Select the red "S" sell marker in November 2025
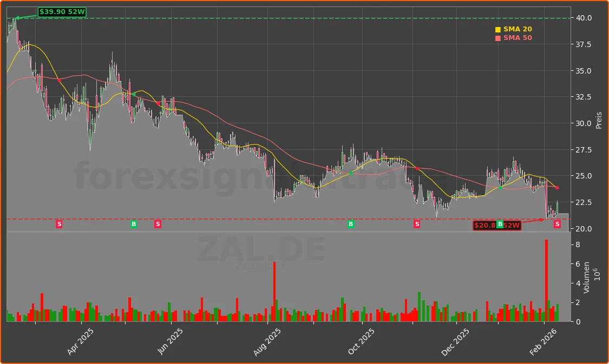The height and width of the screenshot is (364, 609). click(417, 224)
